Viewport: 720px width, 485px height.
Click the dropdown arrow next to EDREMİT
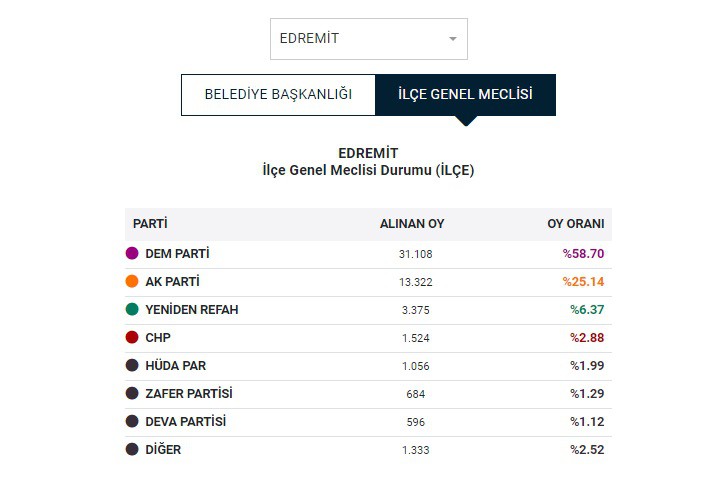[453, 39]
